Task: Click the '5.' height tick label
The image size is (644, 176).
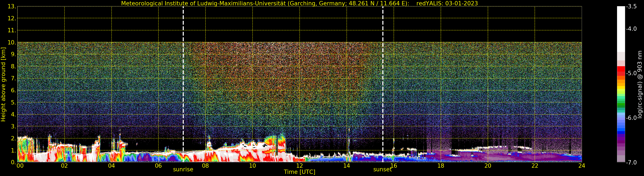Action: [x=13, y=102]
